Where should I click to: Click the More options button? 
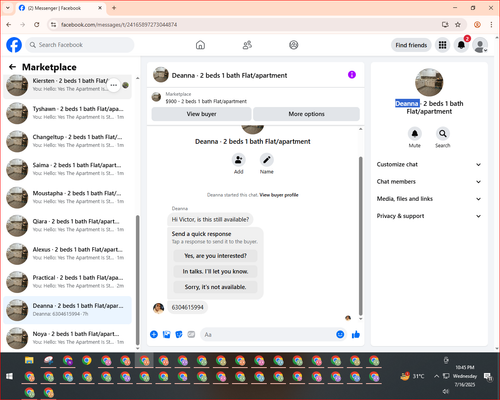click(306, 114)
